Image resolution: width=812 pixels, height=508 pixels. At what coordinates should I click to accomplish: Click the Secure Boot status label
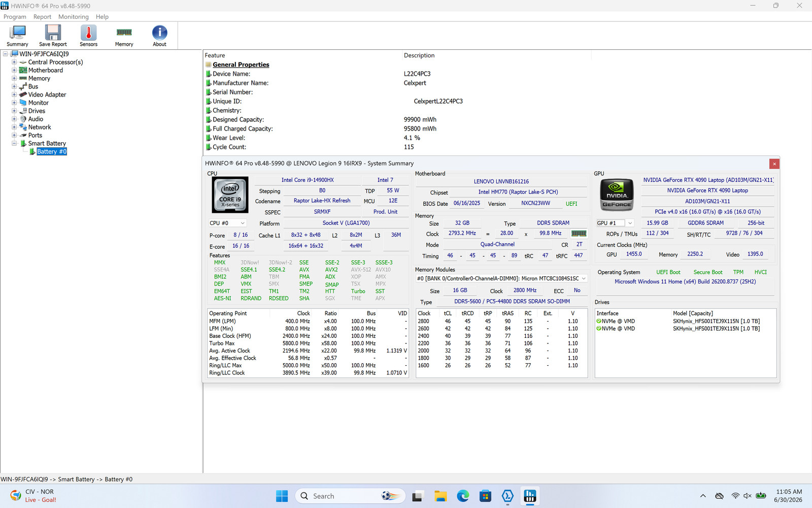(x=708, y=272)
